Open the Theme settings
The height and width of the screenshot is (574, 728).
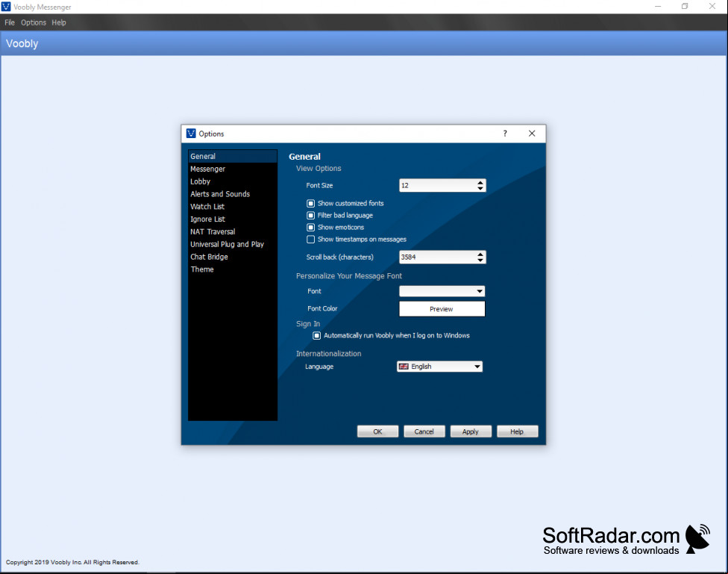(x=233, y=269)
